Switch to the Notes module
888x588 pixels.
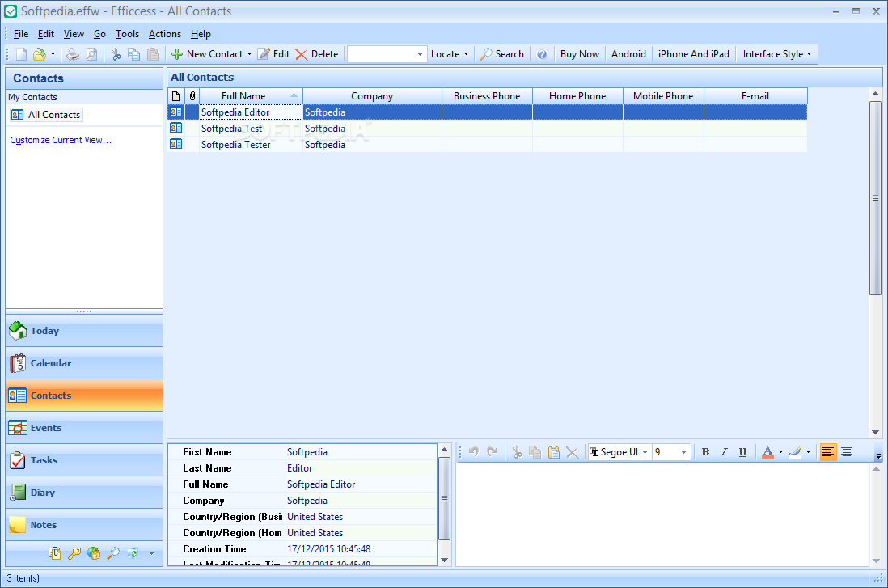[84, 525]
